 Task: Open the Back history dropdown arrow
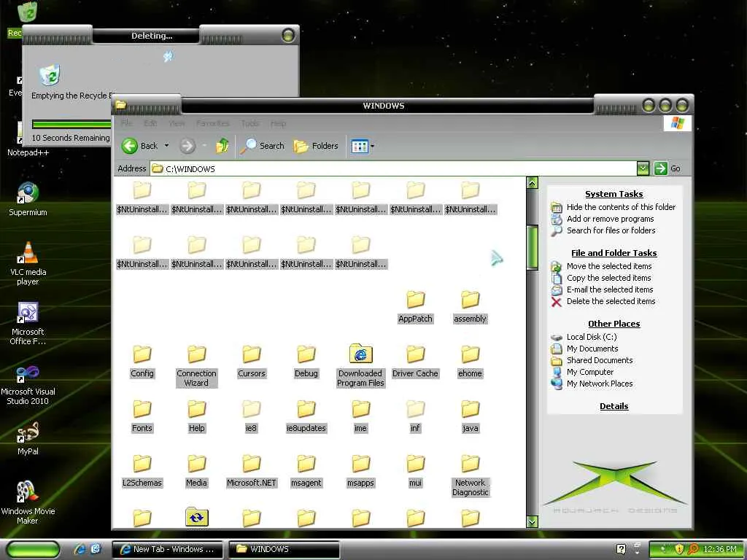click(167, 146)
